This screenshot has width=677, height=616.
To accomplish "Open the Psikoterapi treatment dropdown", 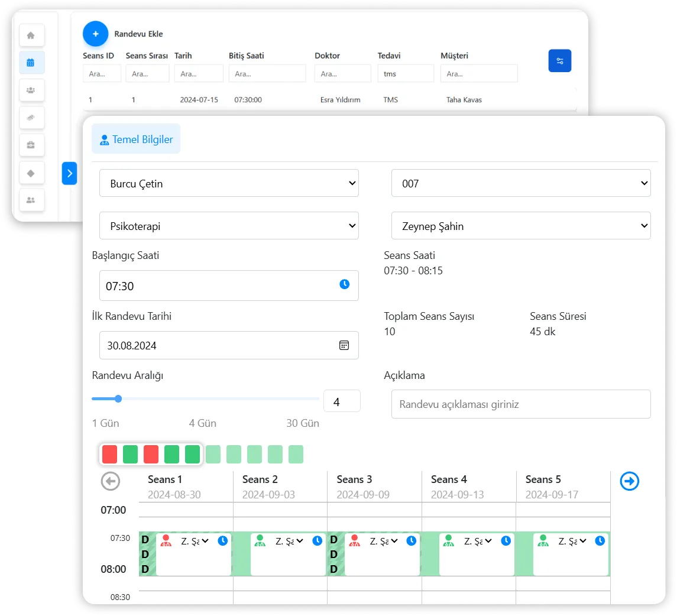I will (229, 226).
